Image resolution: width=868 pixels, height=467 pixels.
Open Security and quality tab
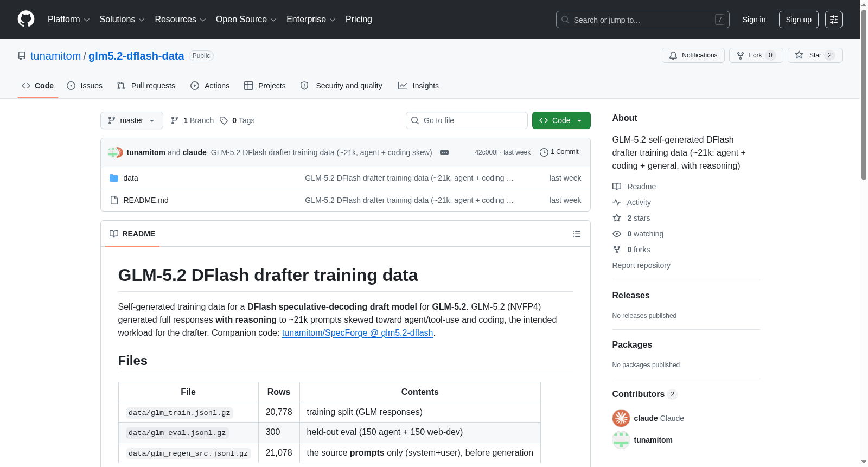coord(341,86)
